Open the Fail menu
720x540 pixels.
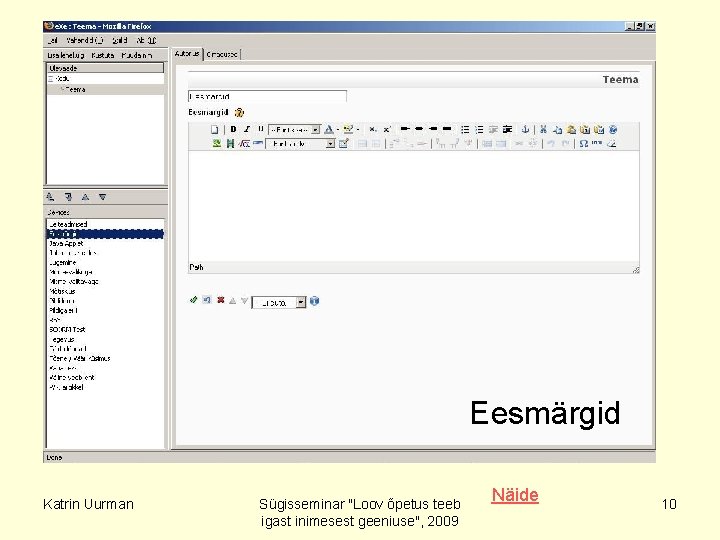[53, 40]
